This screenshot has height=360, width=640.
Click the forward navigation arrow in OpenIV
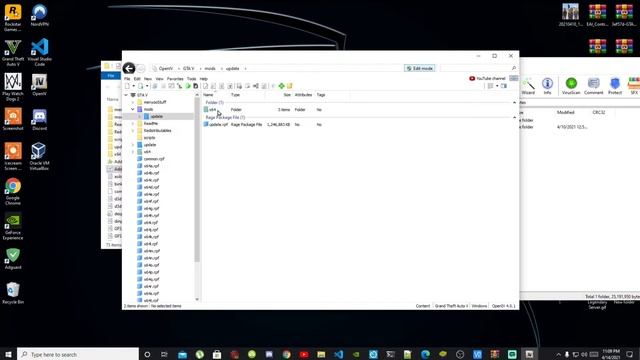pos(141,69)
